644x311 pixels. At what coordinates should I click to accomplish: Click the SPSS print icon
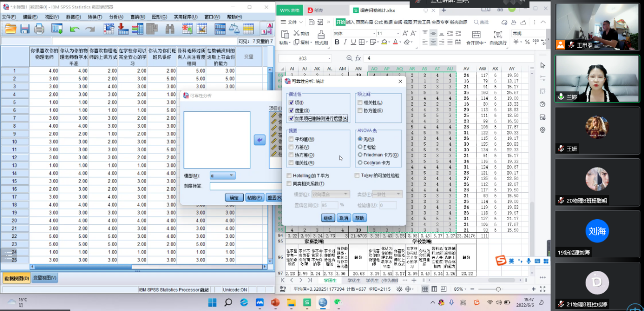point(39,29)
